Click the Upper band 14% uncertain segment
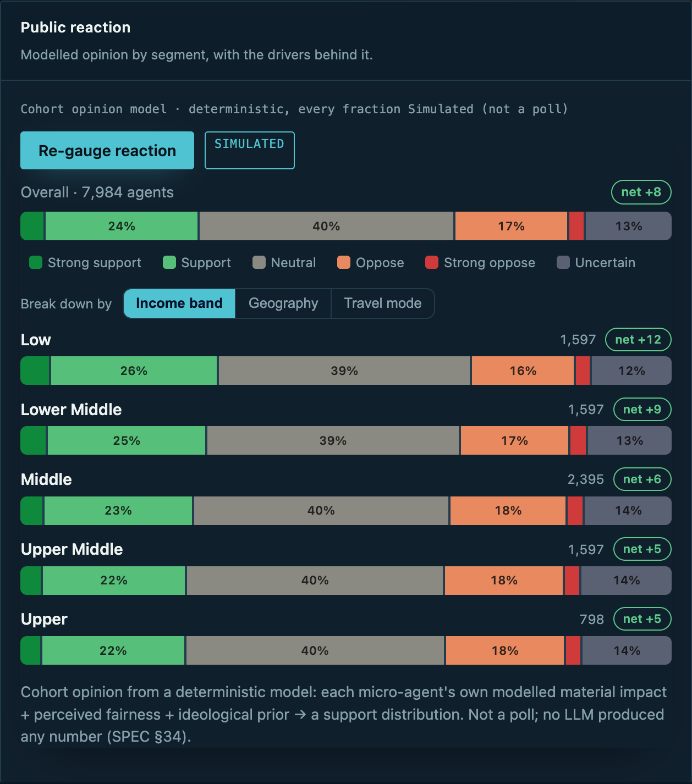 point(627,650)
